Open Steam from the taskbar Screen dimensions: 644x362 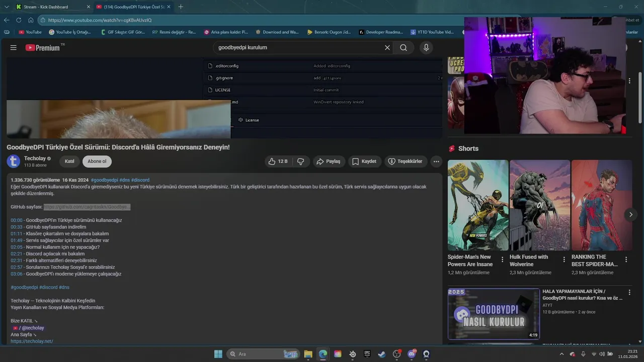click(x=382, y=354)
